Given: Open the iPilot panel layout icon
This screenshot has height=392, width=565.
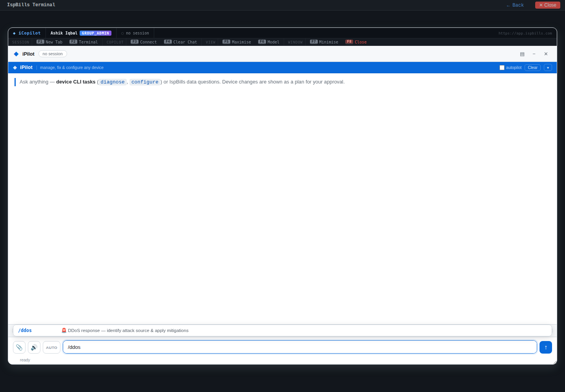Looking at the screenshot, I should (522, 54).
